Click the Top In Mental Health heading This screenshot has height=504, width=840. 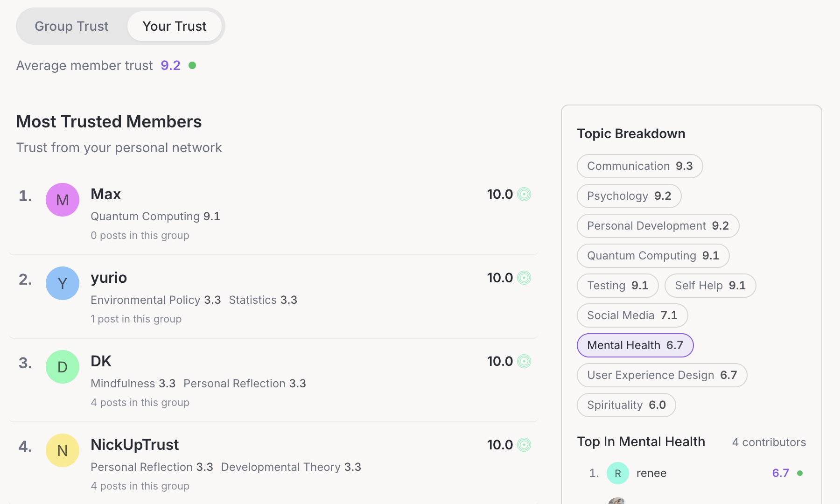(x=641, y=442)
